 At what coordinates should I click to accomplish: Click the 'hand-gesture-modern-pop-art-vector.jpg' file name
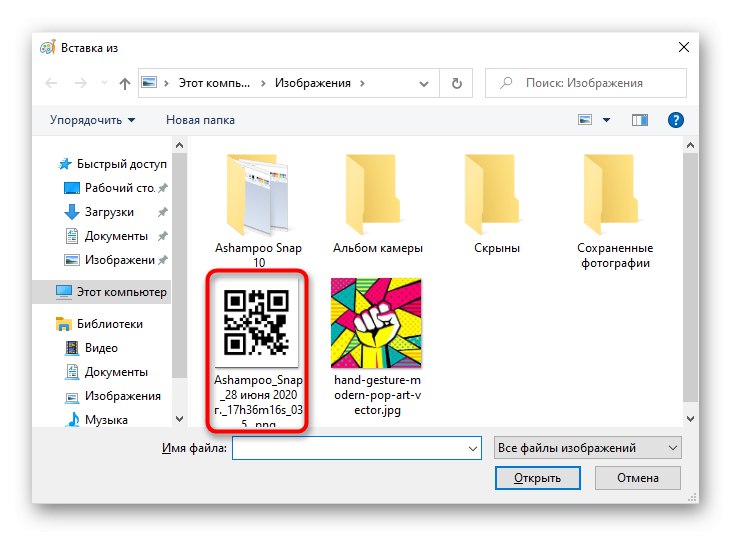point(377,395)
